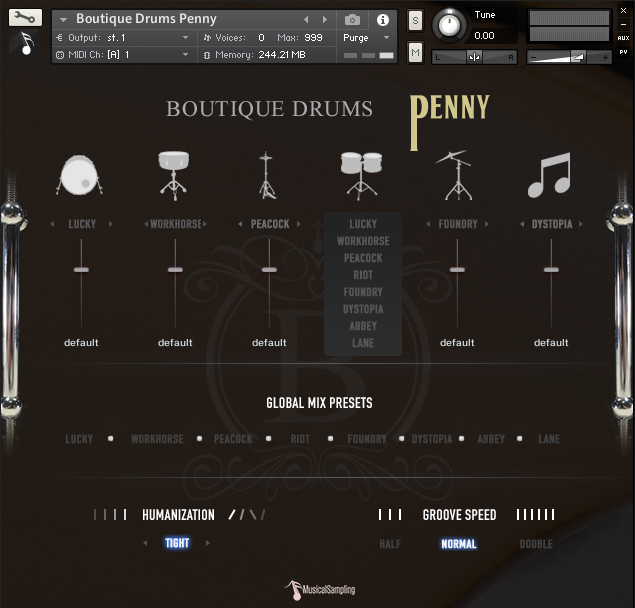The height and width of the screenshot is (608, 635).
Task: Click the cymbal stand icon
Action: 456,175
